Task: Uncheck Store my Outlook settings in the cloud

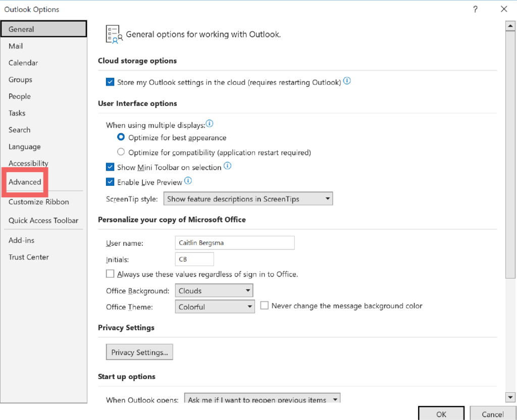Action: click(x=110, y=81)
